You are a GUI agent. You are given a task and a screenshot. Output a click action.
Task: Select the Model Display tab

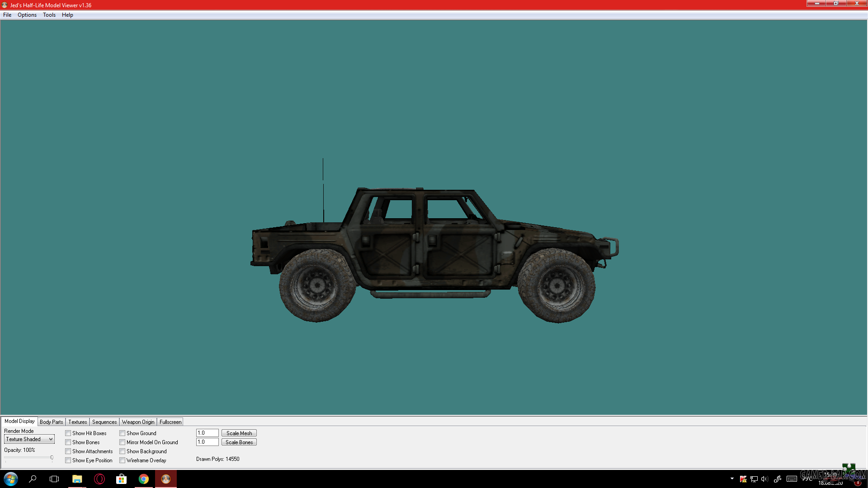[x=19, y=421]
